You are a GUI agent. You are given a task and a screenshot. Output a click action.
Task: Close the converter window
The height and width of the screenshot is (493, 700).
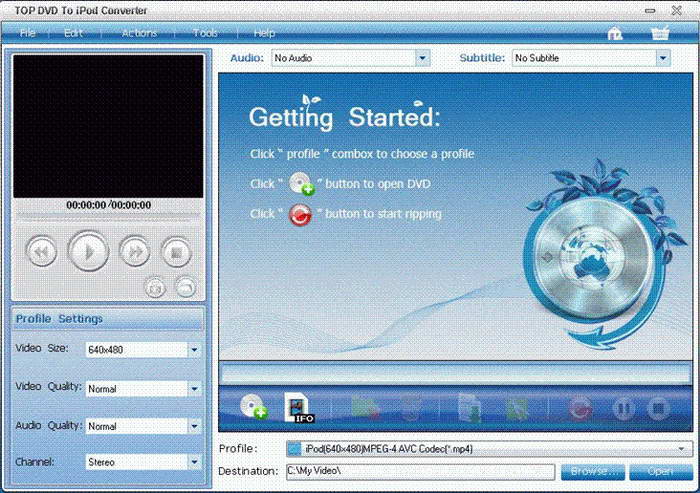point(676,10)
